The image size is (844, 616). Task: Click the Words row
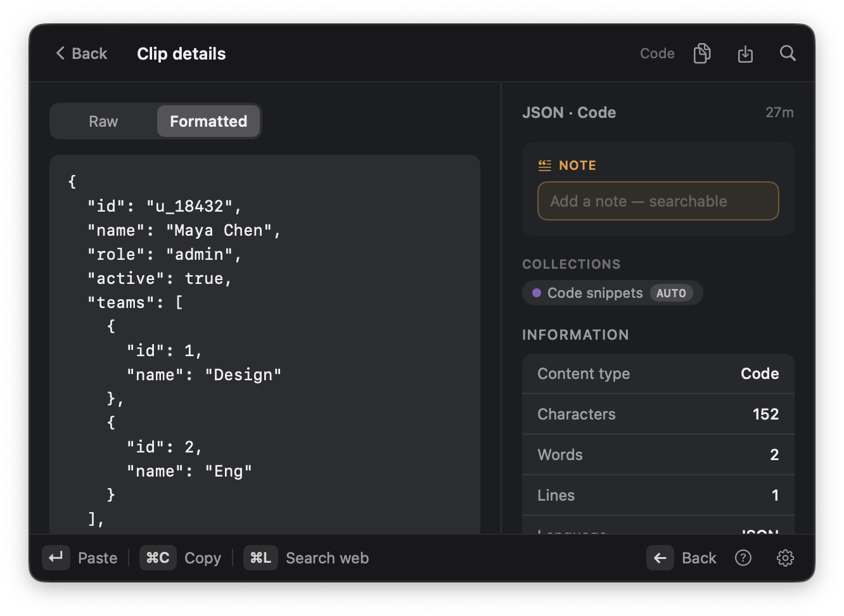(658, 455)
